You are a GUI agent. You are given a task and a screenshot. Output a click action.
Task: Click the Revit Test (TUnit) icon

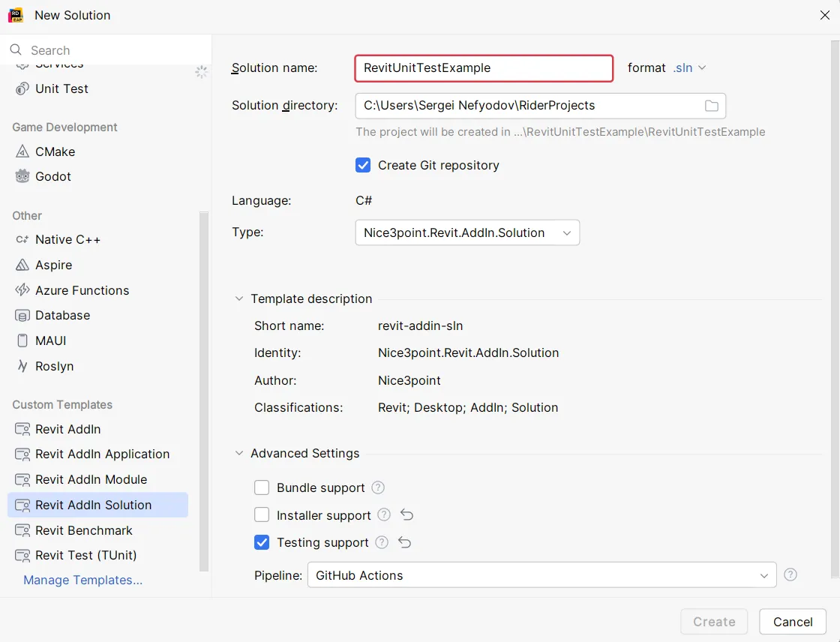[22, 555]
